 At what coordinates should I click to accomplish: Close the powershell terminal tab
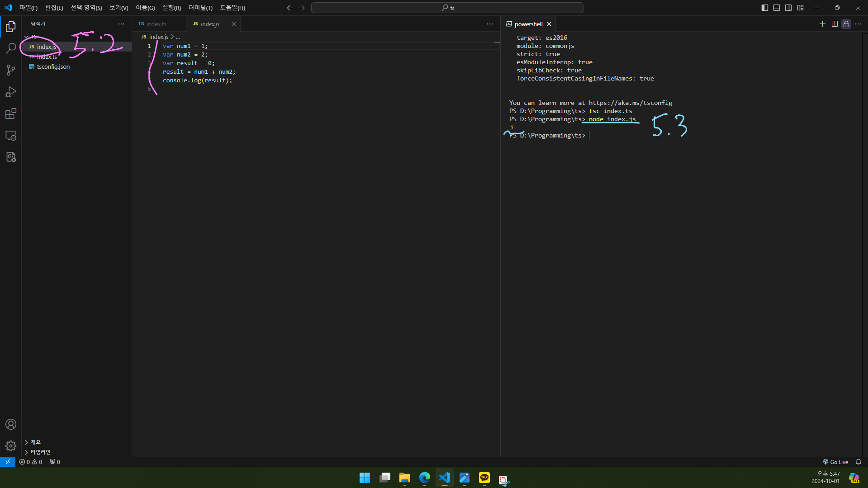click(549, 24)
